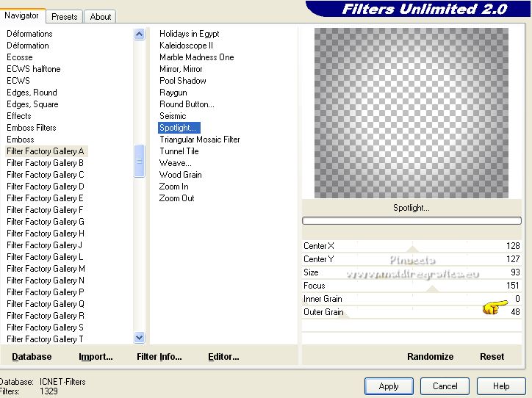Select the Effects category
This screenshot has height=398, width=532.
click(19, 116)
